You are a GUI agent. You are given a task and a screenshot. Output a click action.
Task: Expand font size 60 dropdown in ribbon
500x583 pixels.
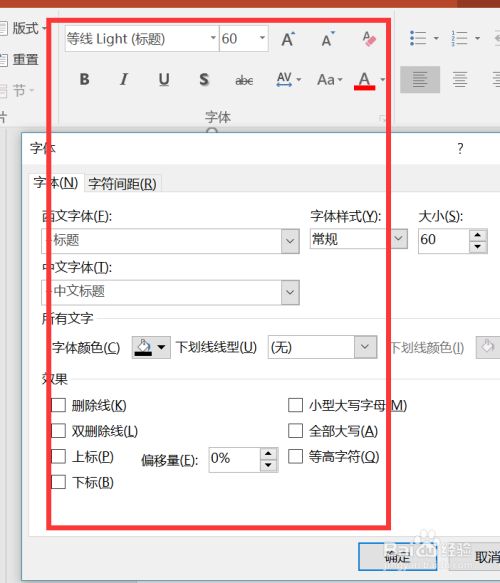tap(262, 38)
